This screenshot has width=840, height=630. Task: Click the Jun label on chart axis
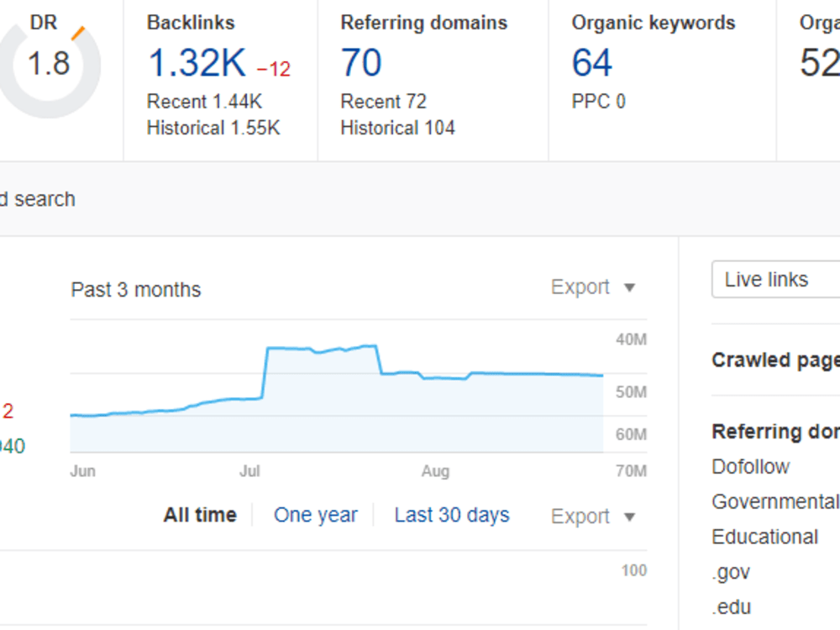[x=83, y=471]
